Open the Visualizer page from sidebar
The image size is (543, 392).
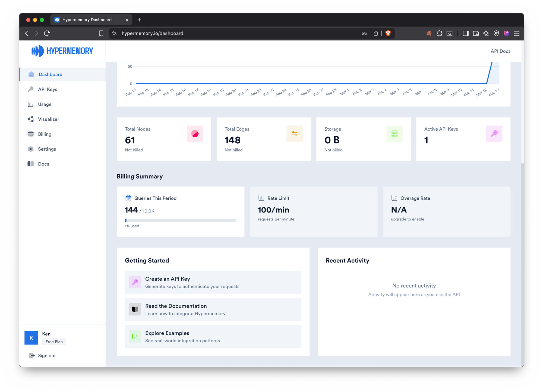[x=48, y=119]
